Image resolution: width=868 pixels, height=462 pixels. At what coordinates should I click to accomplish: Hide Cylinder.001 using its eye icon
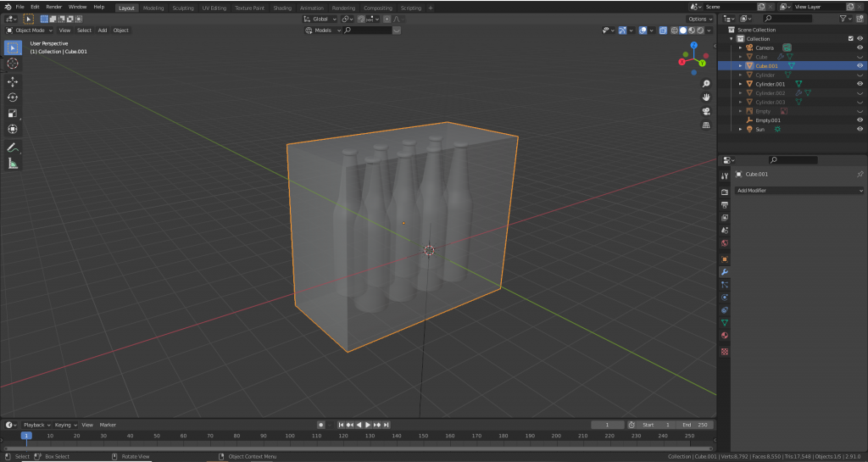coord(860,84)
